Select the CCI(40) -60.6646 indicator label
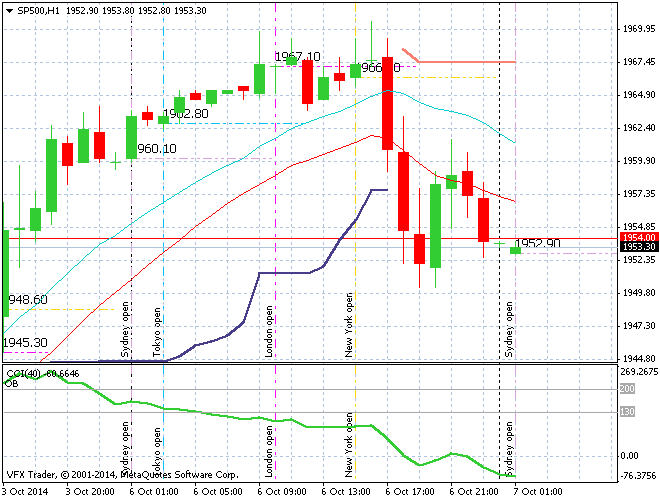The width and height of the screenshot is (660, 500). click(43, 374)
